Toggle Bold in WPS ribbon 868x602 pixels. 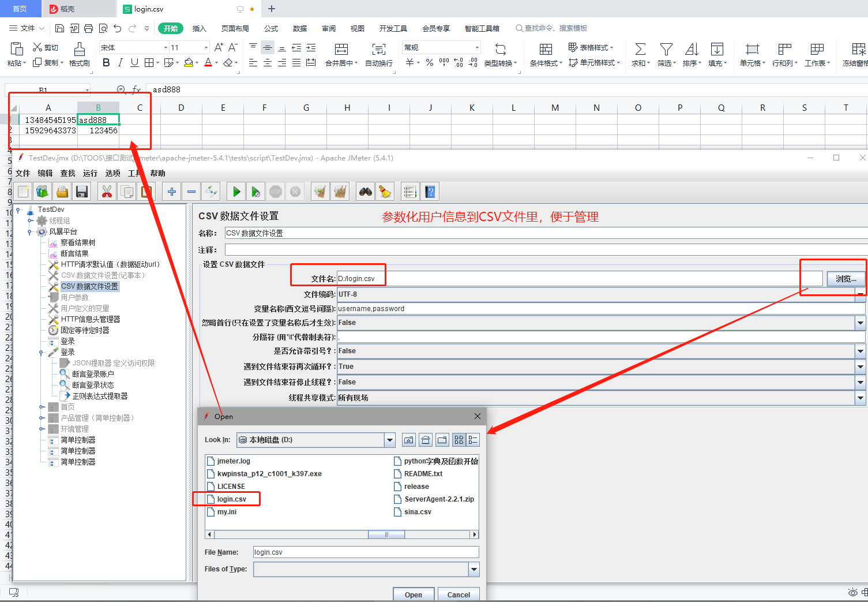click(x=106, y=62)
